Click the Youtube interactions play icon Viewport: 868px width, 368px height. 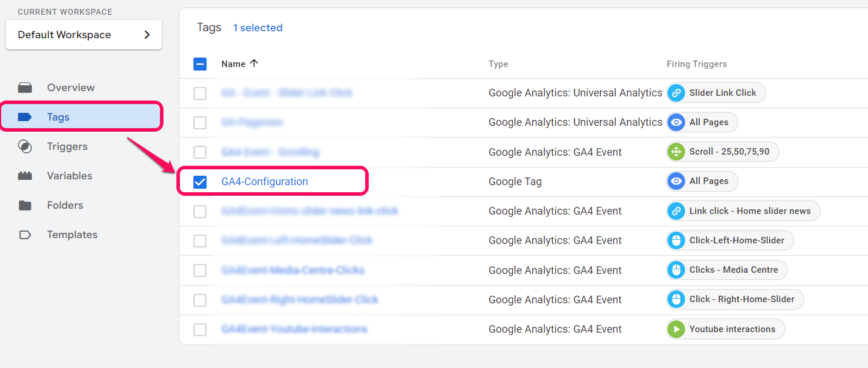point(676,329)
